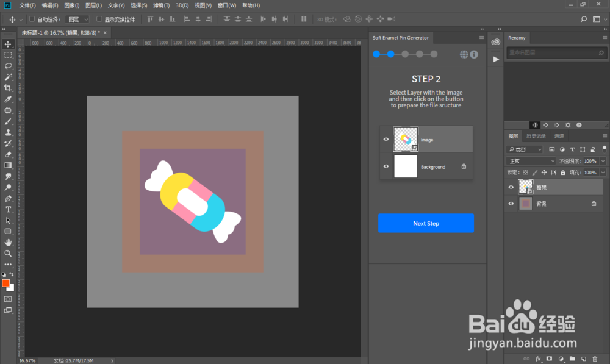Image resolution: width=610 pixels, height=364 pixels.
Task: Hide the 背景 layer visibility eye
Action: pos(511,204)
